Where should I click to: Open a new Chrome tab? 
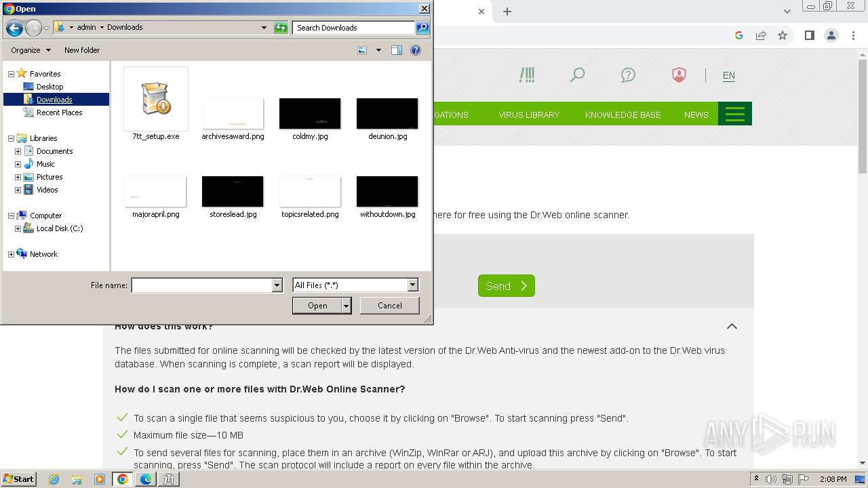[x=507, y=12]
